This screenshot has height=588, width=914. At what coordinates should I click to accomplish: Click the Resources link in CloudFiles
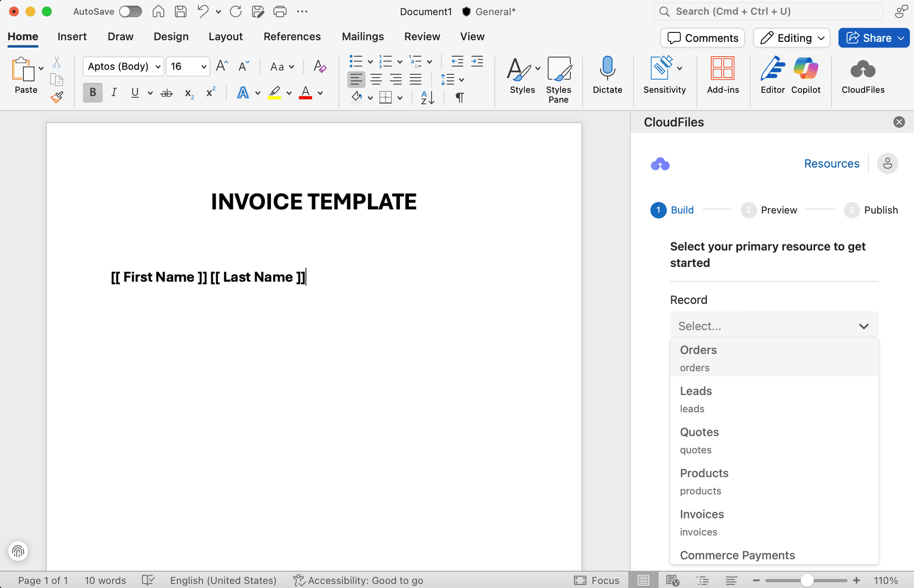[x=831, y=164]
